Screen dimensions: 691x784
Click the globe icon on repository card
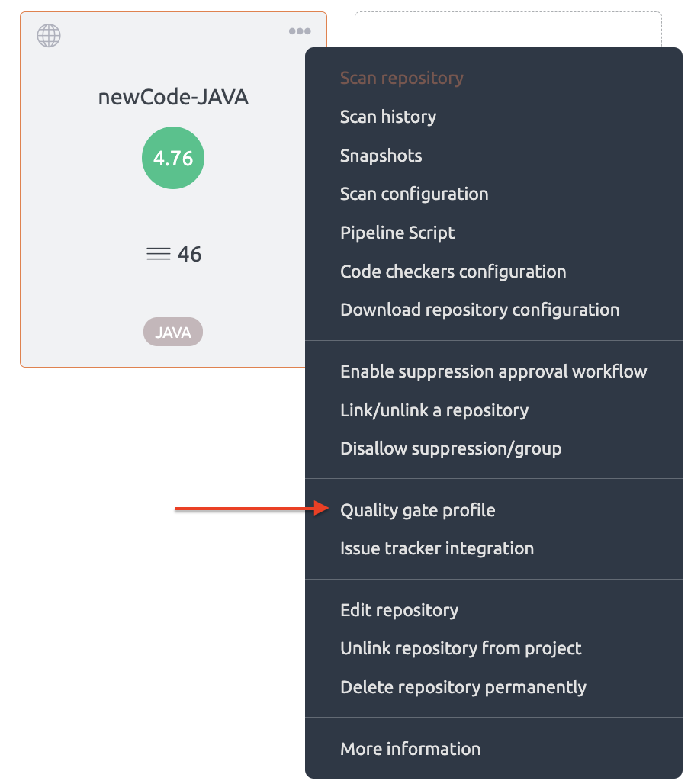tap(49, 35)
